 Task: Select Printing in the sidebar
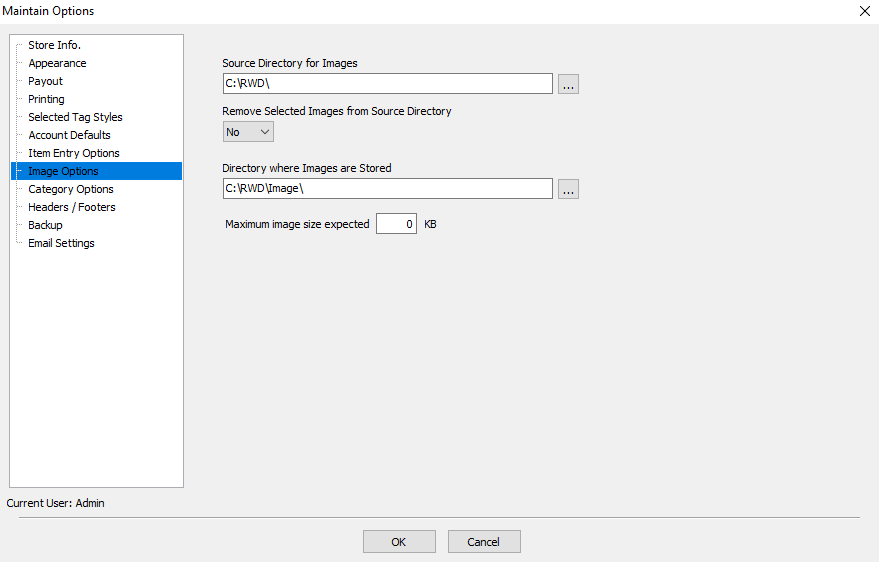[46, 99]
